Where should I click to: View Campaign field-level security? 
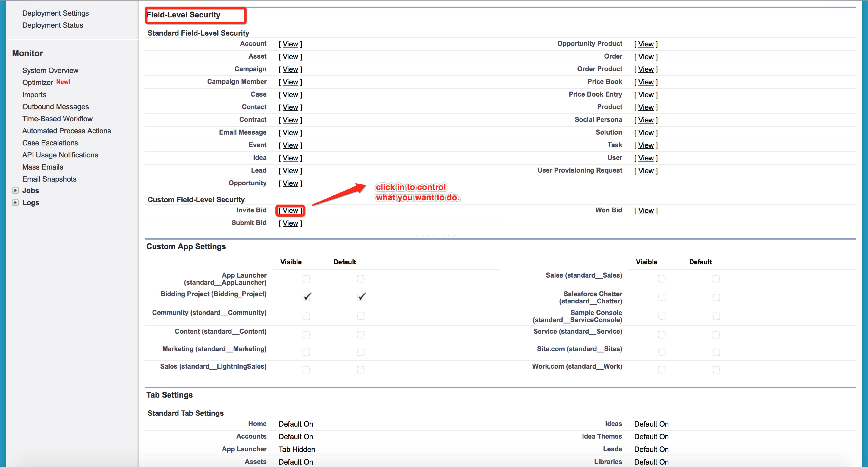coord(290,69)
